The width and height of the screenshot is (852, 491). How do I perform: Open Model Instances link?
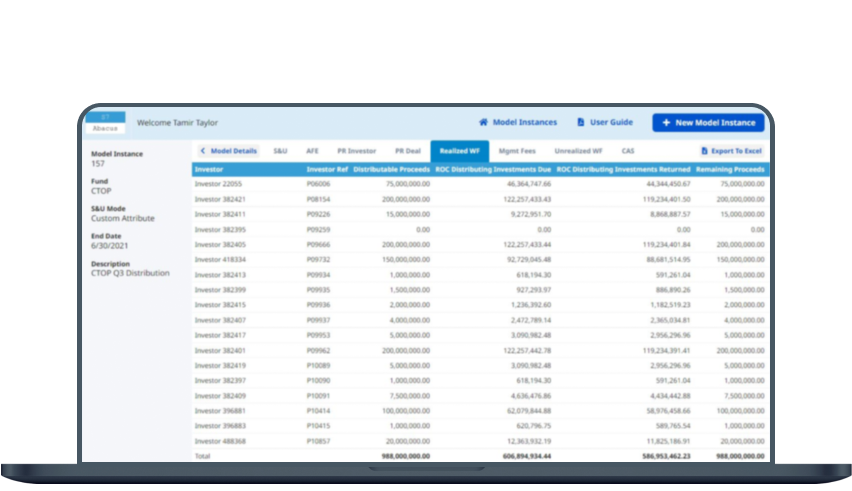(518, 122)
